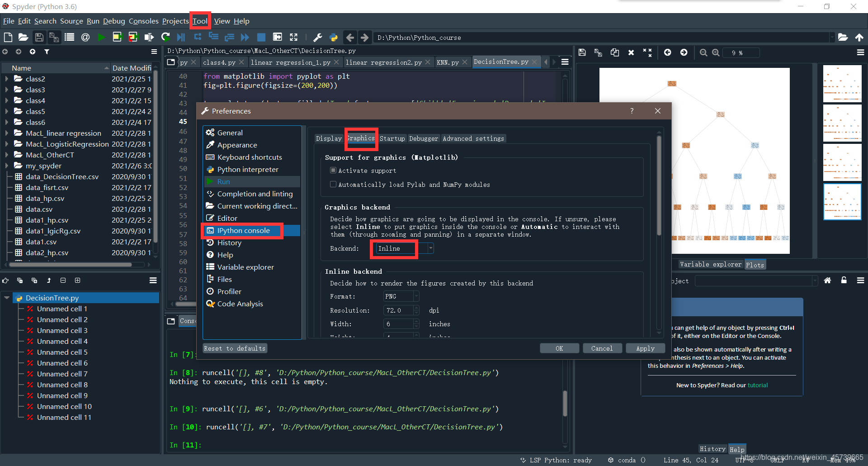Click the file explorer horizontal scrollbar
868x466 pixels.
(70, 265)
